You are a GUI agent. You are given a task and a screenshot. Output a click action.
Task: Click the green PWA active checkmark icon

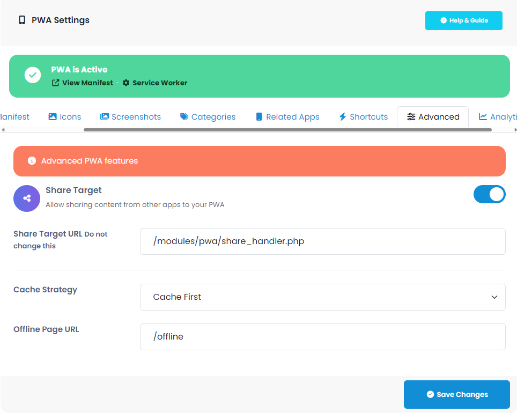coord(33,75)
